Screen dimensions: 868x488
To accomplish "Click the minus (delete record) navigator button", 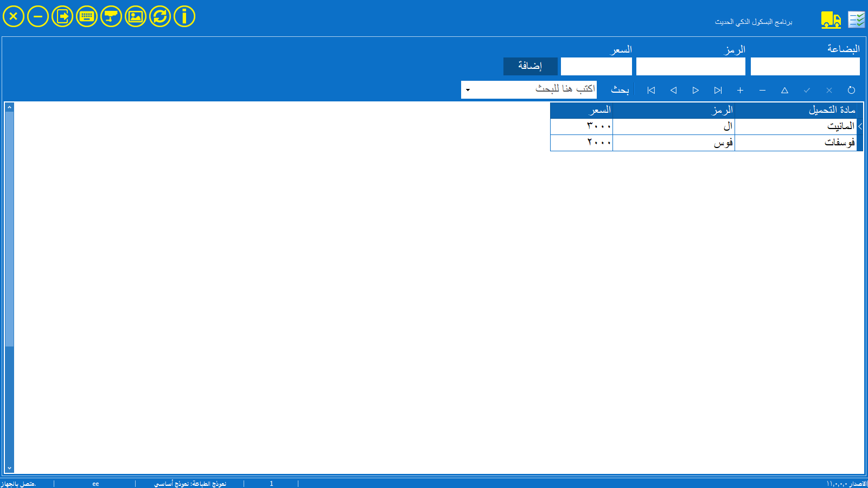I will tap(762, 91).
